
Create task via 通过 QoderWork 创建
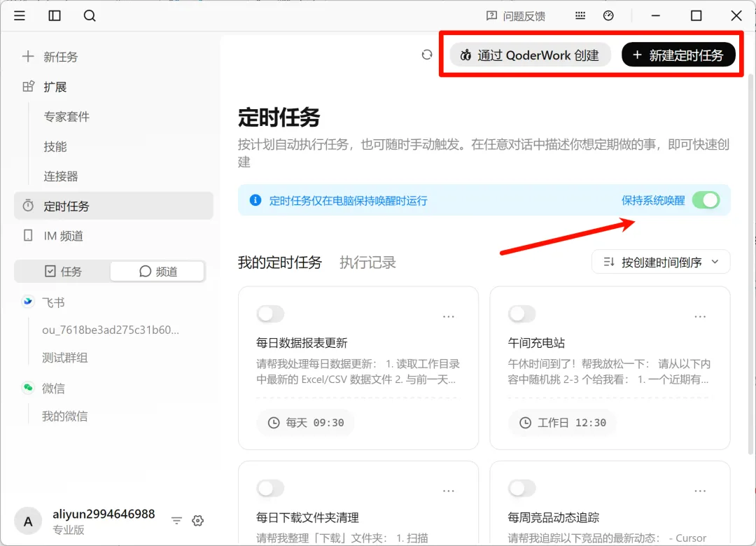(x=530, y=55)
